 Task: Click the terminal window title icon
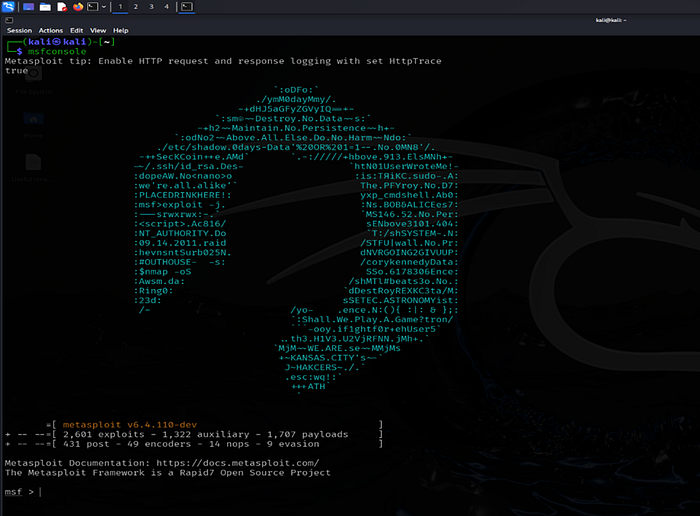click(x=9, y=20)
